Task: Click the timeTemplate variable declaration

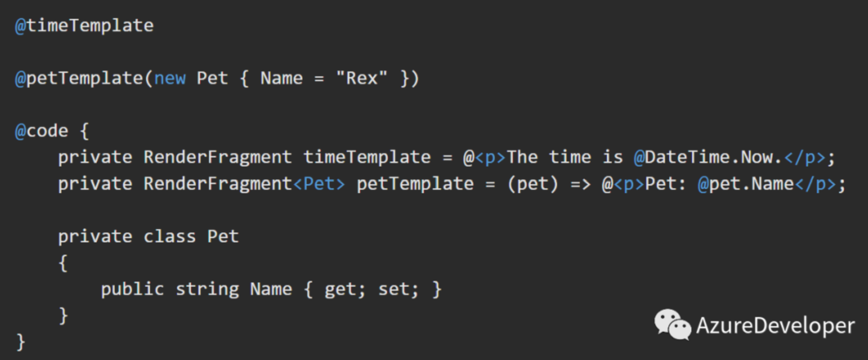Action: coord(367,157)
